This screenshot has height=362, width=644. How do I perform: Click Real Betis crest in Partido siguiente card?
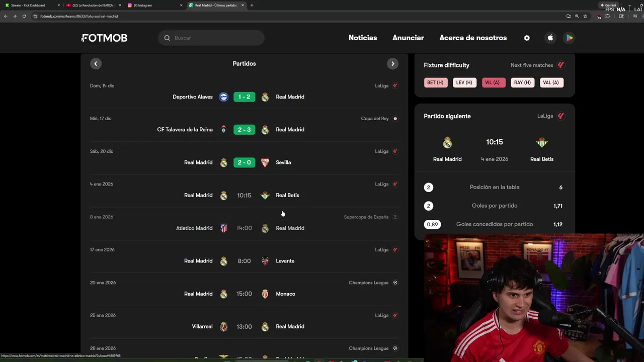[542, 143]
